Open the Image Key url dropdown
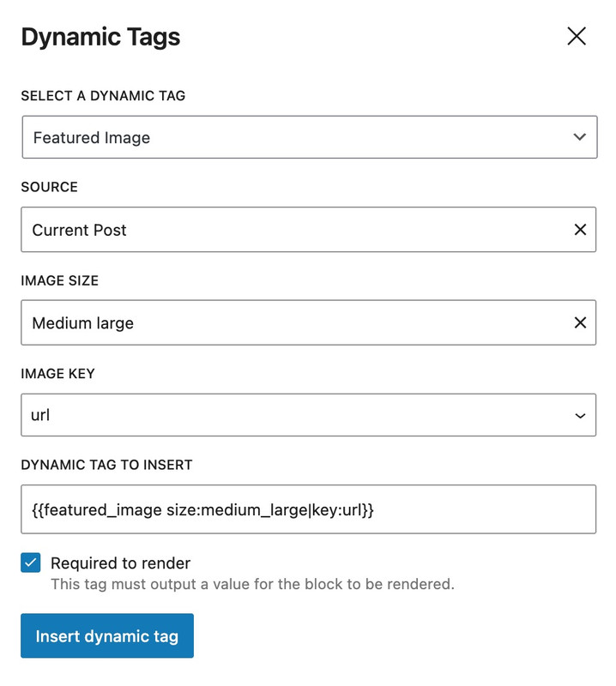The height and width of the screenshot is (686, 616). pos(308,415)
